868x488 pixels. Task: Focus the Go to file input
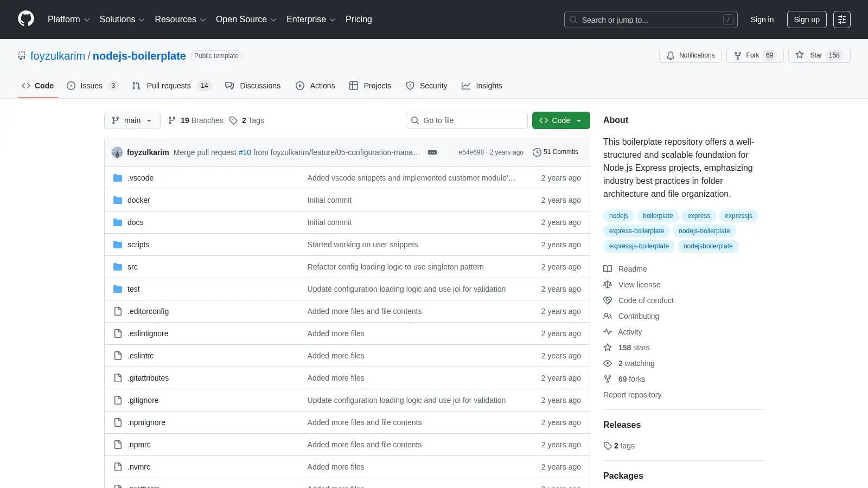point(467,120)
